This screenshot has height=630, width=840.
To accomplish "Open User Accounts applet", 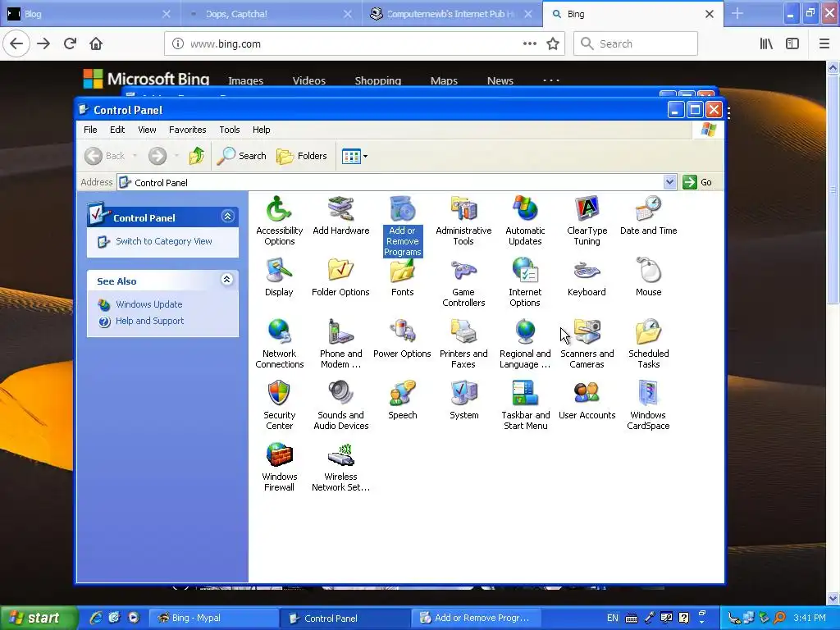I will tap(587, 400).
